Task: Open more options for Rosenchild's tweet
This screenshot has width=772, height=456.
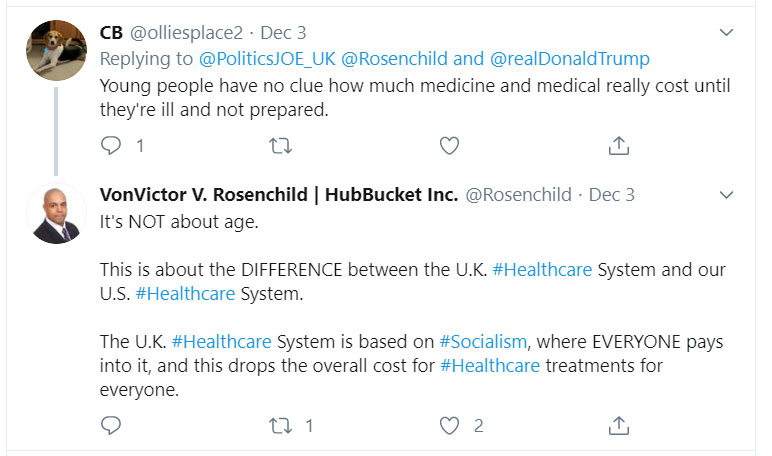Action: (x=727, y=194)
